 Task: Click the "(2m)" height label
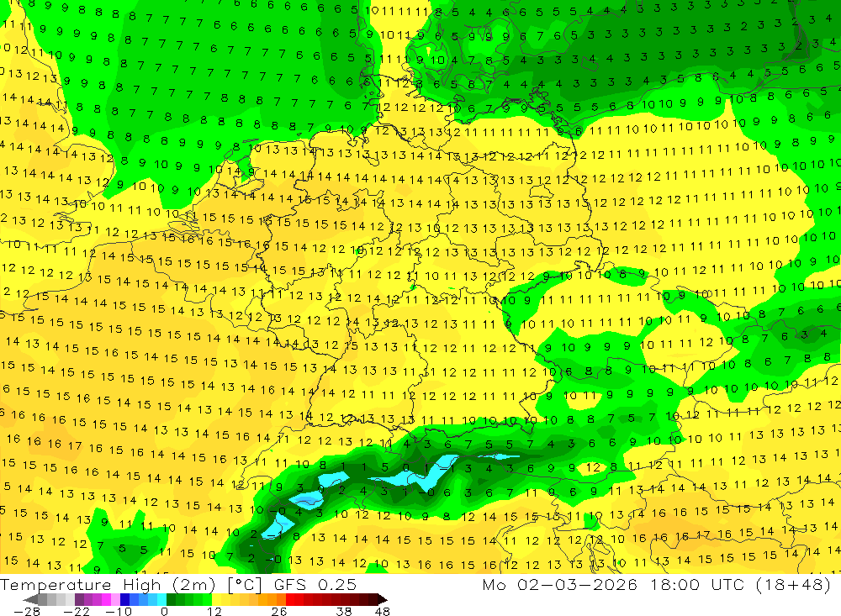(193, 585)
